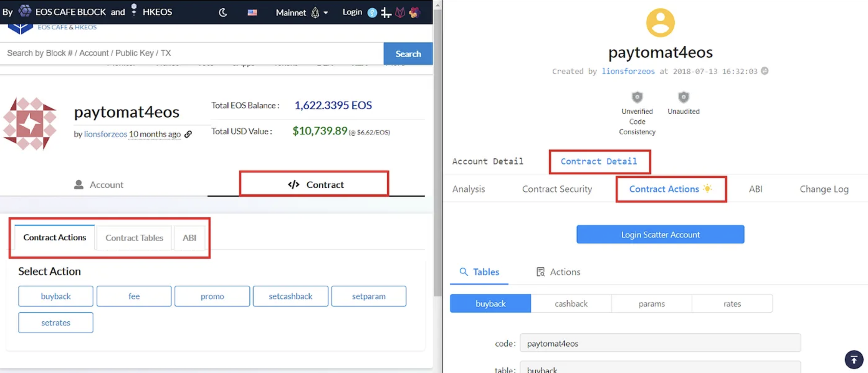Click the code field containing paytomat4eos
The width and height of the screenshot is (868, 373).
(660, 343)
